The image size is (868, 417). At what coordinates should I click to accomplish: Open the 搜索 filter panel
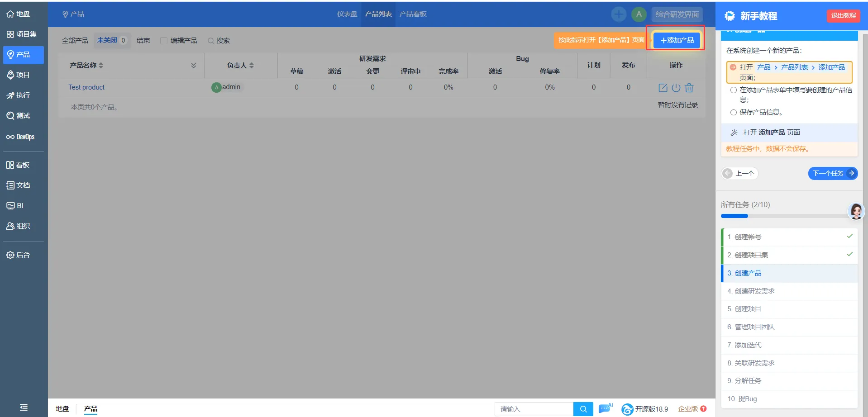tap(219, 41)
